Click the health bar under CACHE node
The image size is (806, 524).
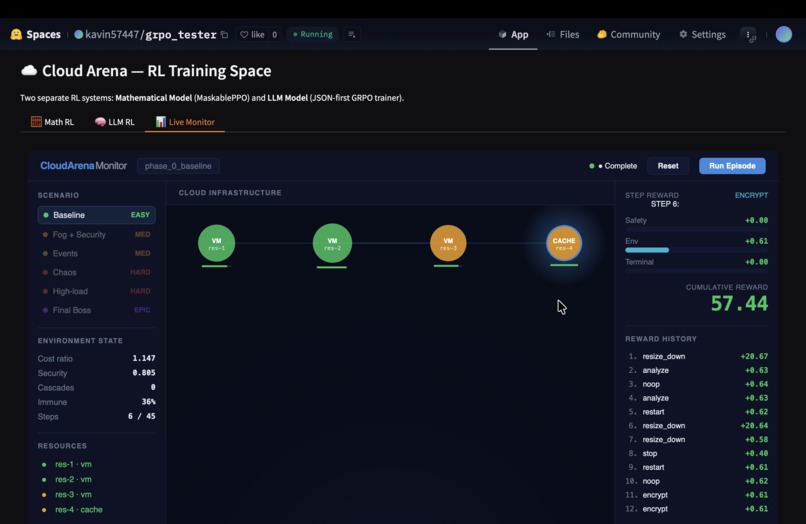[x=564, y=265]
